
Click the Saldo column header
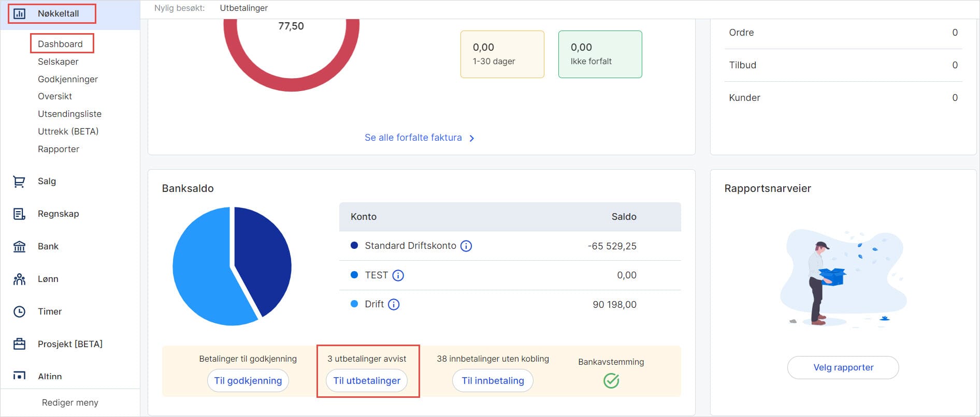coord(624,217)
